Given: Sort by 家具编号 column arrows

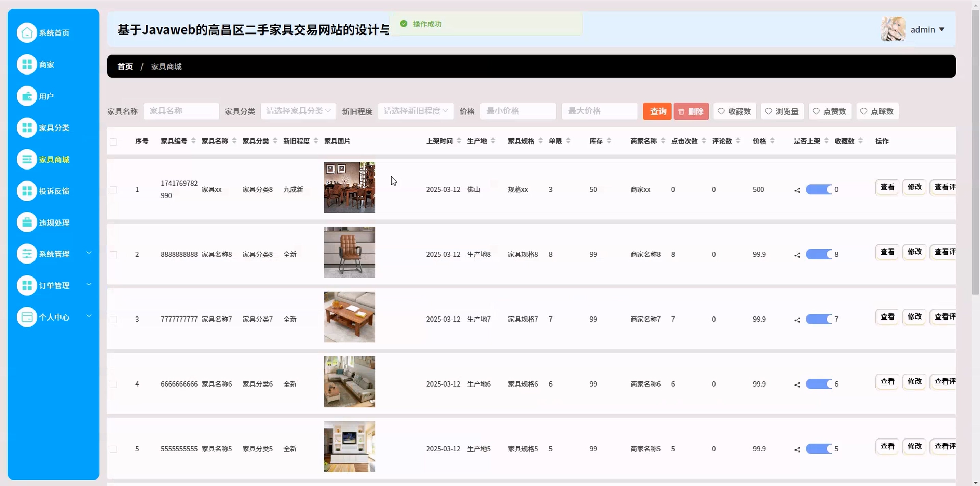Looking at the screenshot, I should click(193, 141).
